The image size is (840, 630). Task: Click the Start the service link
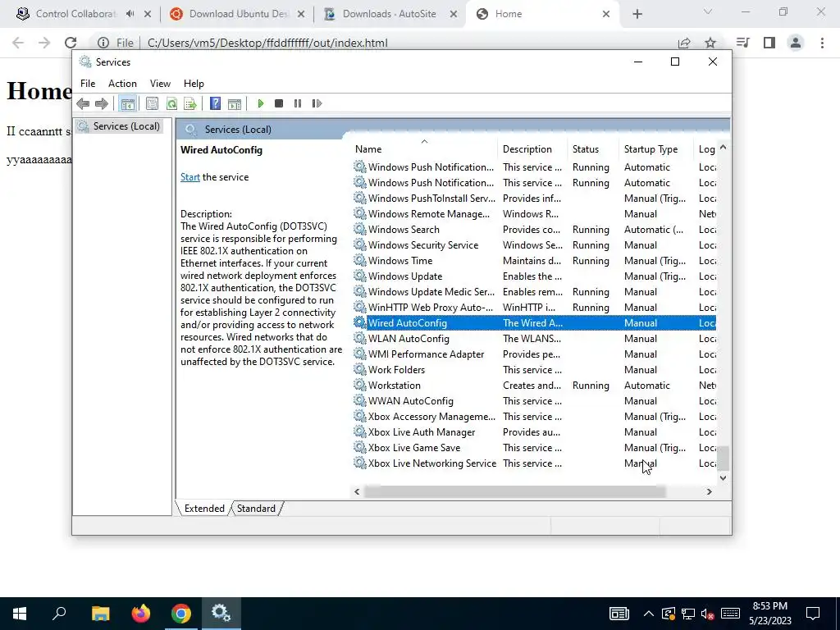click(x=190, y=177)
